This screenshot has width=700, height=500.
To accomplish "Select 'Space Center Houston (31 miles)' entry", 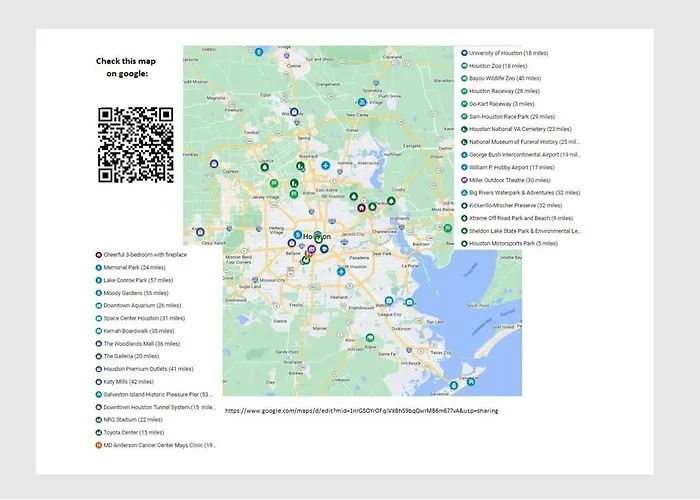I will (x=144, y=318).
